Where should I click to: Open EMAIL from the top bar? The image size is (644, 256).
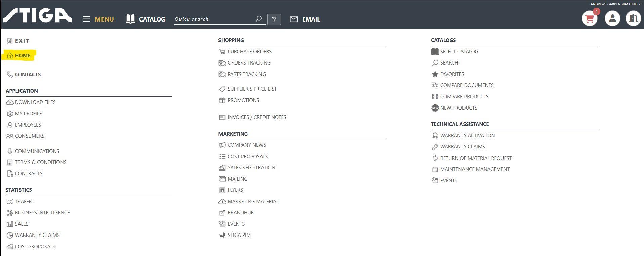pos(305,19)
